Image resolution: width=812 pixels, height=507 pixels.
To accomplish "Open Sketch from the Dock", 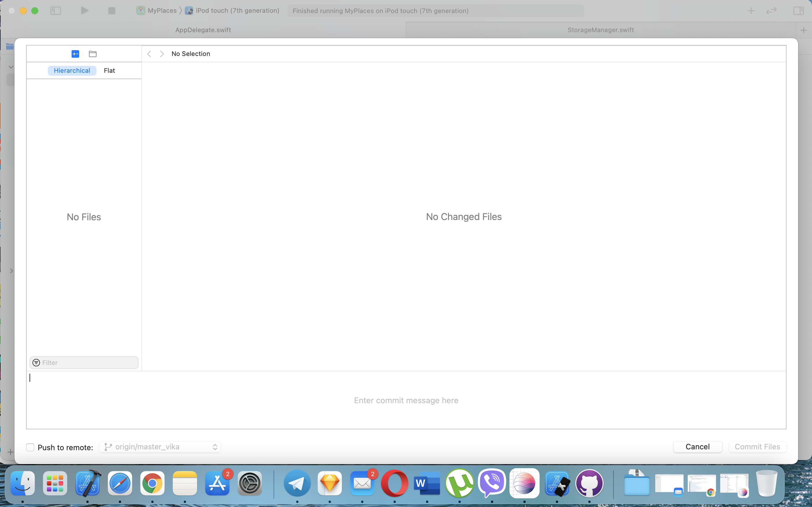I will [x=330, y=483].
